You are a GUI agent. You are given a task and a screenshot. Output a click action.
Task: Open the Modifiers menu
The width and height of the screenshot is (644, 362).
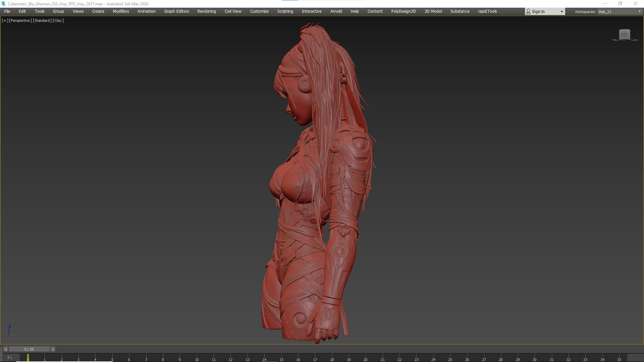point(121,11)
